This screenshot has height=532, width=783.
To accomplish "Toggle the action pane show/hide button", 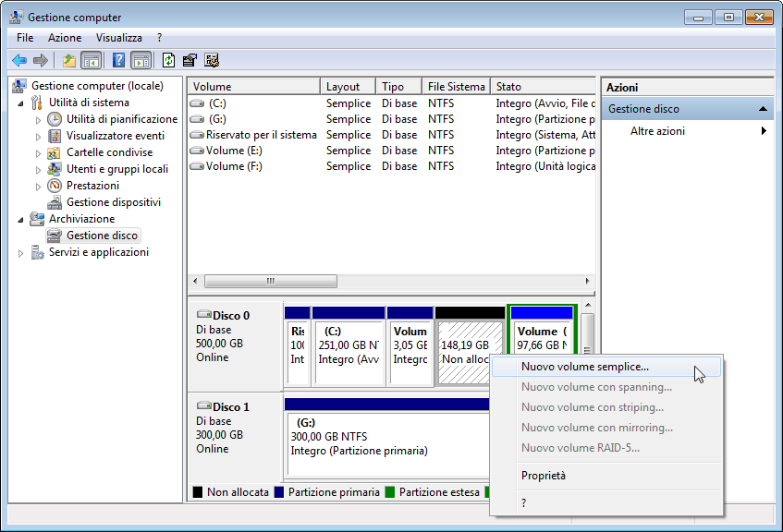I will (141, 61).
